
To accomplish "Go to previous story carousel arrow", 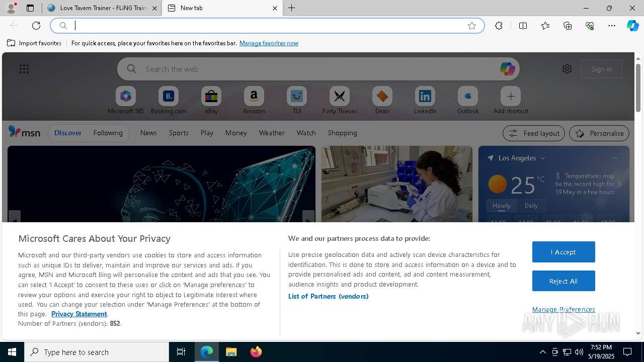I will (x=14, y=217).
